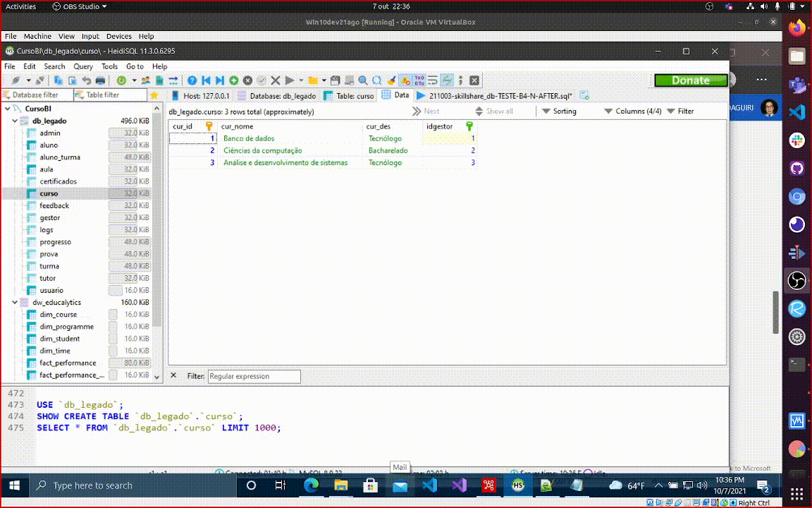Open dropdown arrow next to Refresh icon

(x=134, y=80)
